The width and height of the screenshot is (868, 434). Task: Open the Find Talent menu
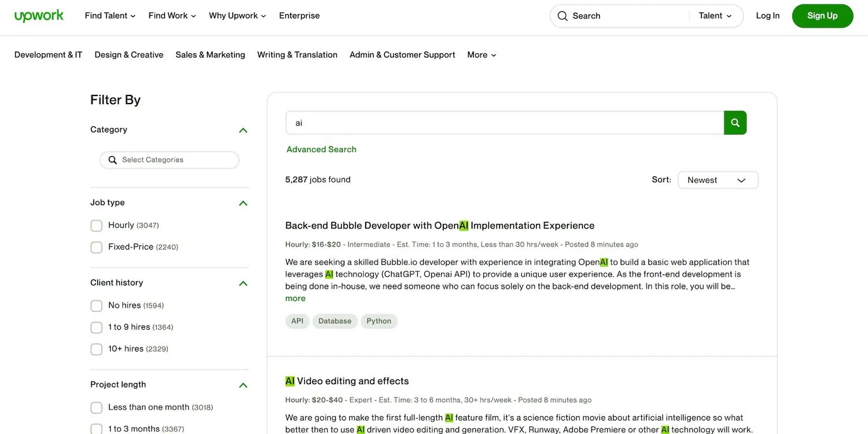110,16
